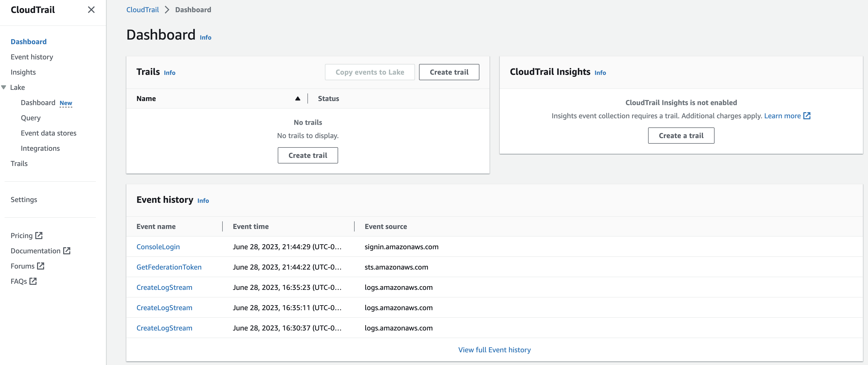Click Create a trail under Insights
The width and height of the screenshot is (868, 365).
pos(681,135)
